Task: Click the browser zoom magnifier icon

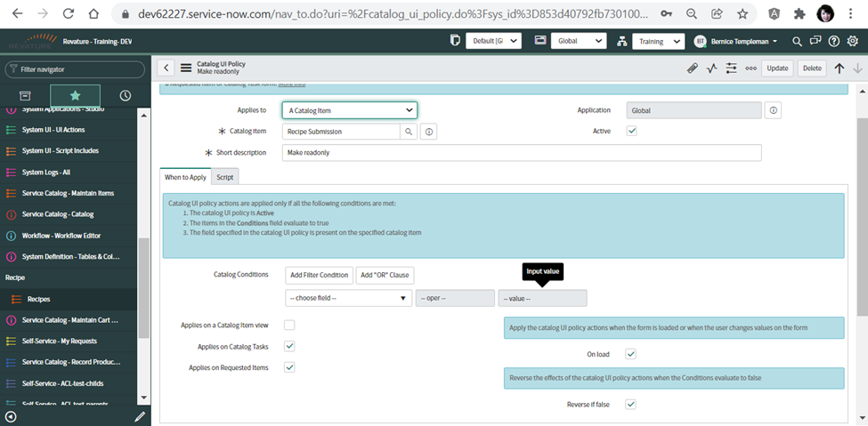Action: 692,13
